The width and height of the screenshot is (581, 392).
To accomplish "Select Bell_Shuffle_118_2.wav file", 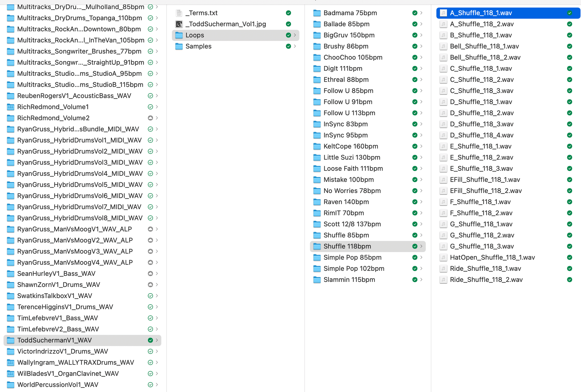I will (x=508, y=57).
